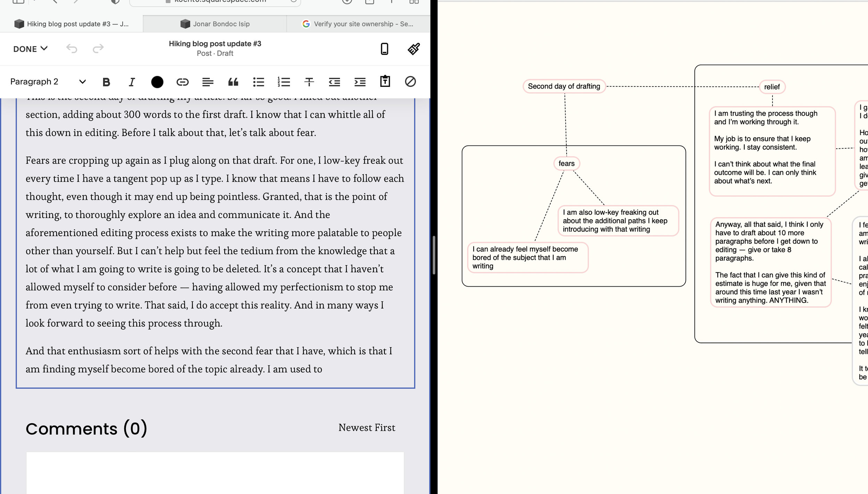The image size is (868, 494).
Task: Open the Paragraph 2 text style dropdown
Action: (x=48, y=82)
